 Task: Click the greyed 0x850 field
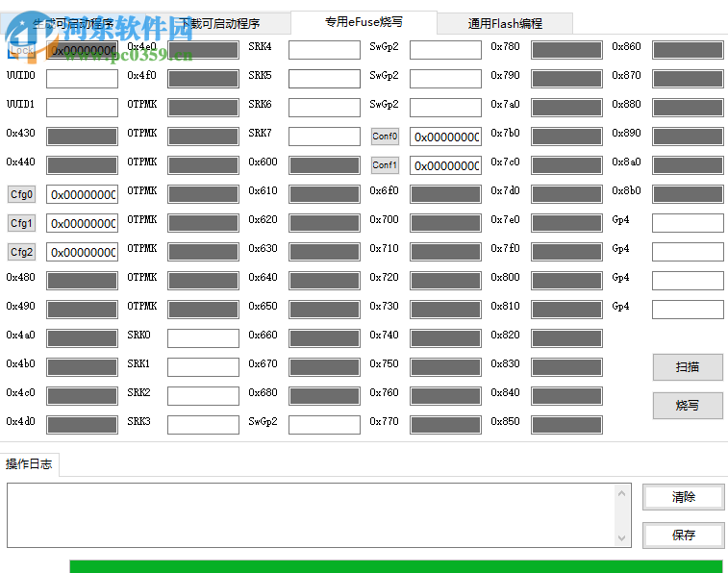[566, 425]
